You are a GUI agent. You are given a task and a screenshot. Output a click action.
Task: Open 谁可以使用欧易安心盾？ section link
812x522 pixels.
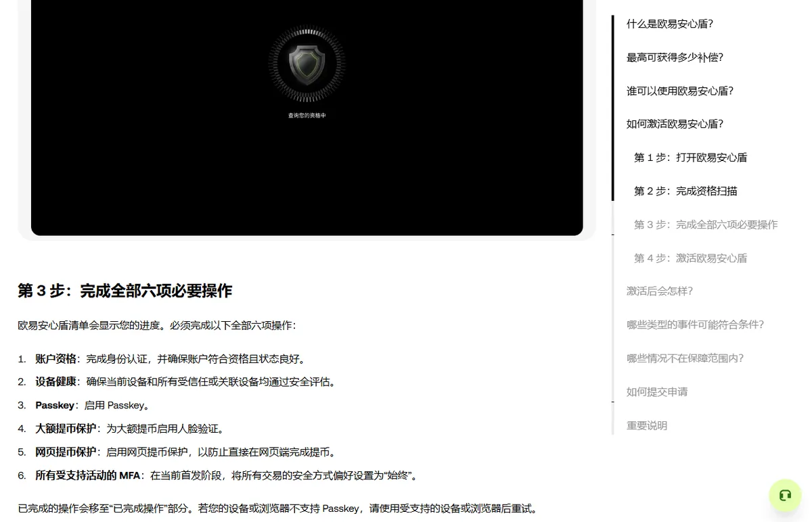(680, 91)
